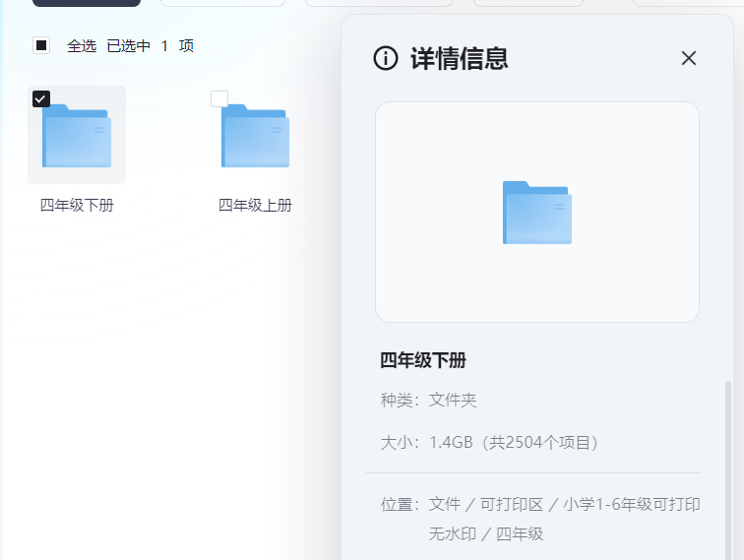
Task: Uncheck the 四年级下册 folder checkbox
Action: point(41,98)
